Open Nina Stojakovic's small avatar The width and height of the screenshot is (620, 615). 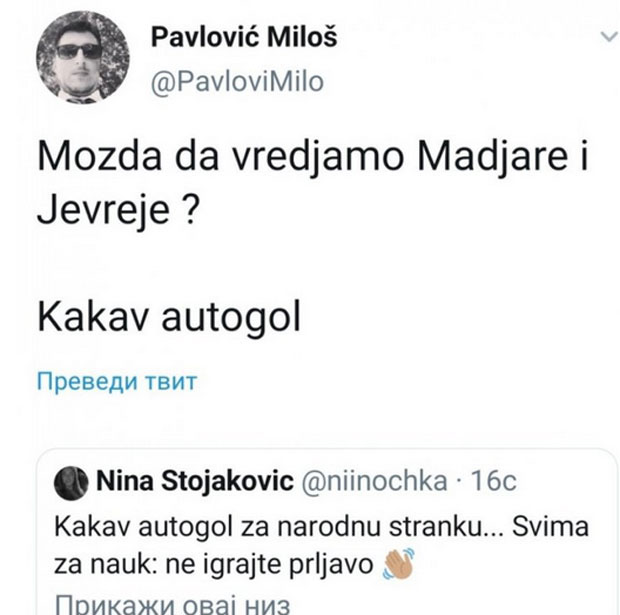pos(72,482)
